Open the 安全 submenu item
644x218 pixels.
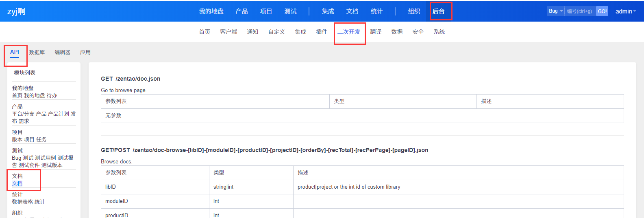point(418,32)
